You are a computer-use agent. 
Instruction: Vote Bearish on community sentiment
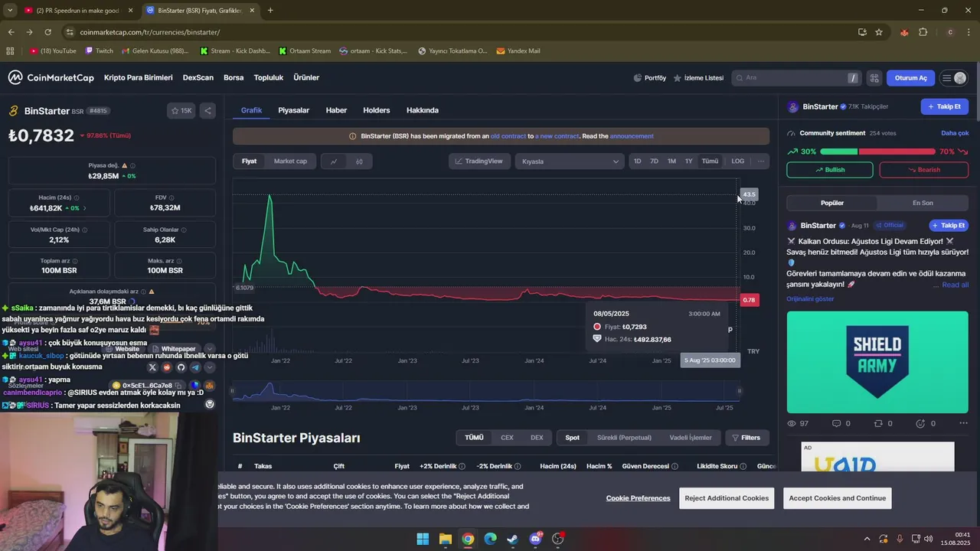click(x=924, y=170)
